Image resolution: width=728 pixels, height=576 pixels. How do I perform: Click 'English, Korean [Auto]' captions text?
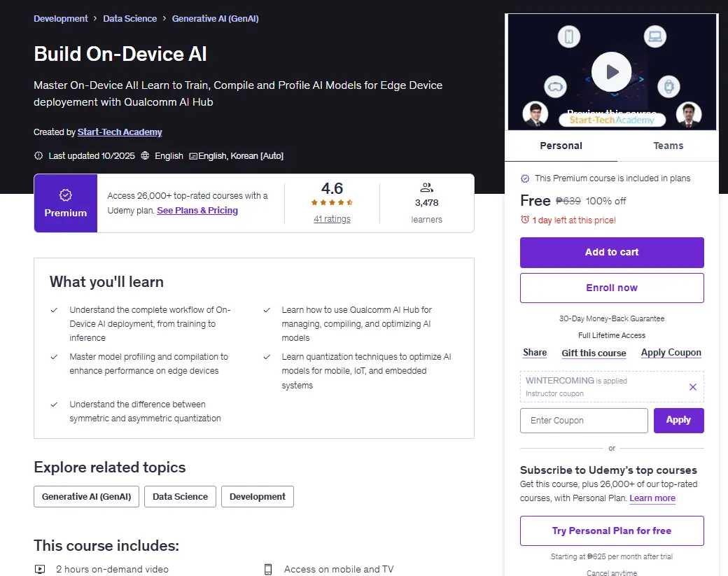pos(241,155)
